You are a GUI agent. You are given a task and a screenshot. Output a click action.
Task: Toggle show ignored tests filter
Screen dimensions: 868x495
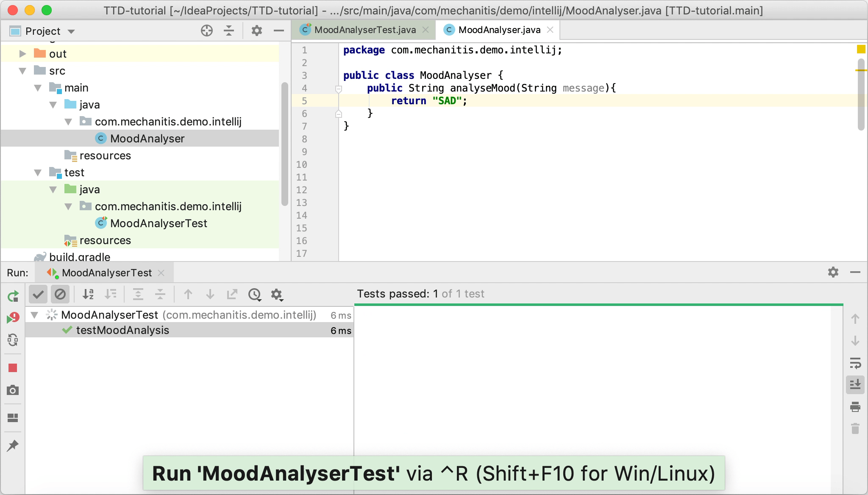pyautogui.click(x=60, y=294)
